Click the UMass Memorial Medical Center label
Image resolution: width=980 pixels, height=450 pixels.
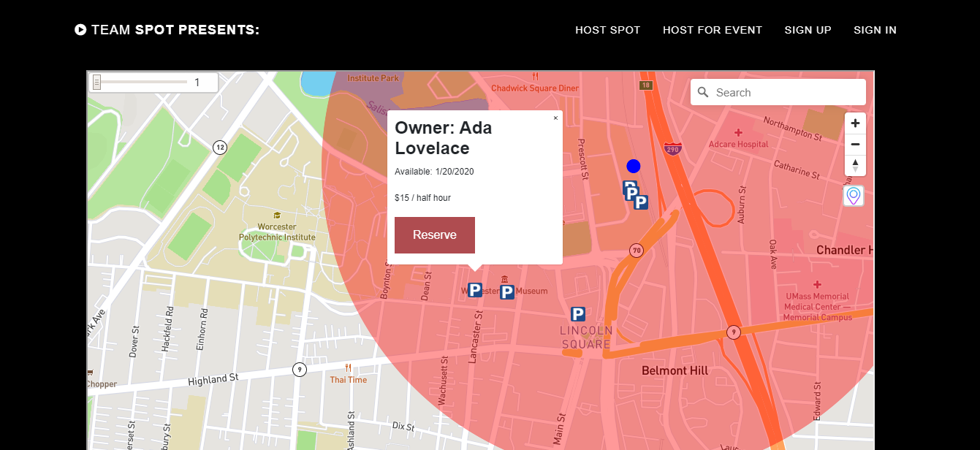pyautogui.click(x=817, y=307)
